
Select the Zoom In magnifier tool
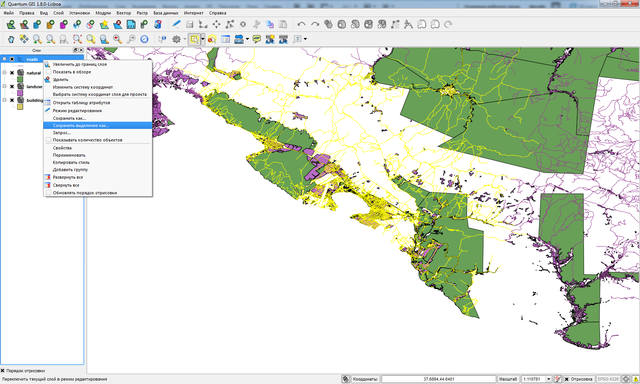point(37,39)
